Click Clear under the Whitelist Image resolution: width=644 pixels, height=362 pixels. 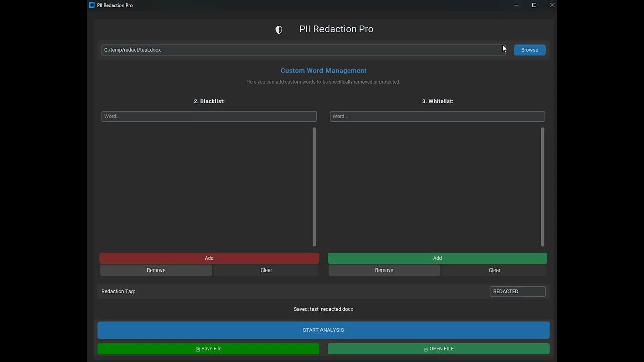pyautogui.click(x=495, y=270)
